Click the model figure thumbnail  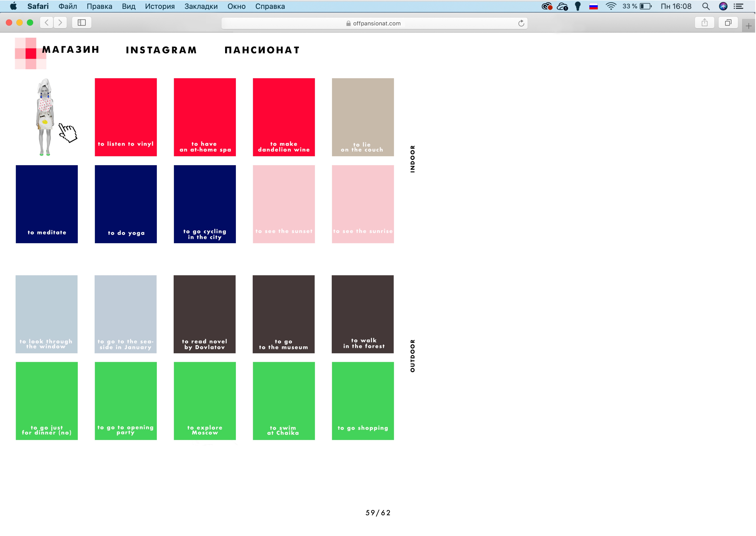45,117
